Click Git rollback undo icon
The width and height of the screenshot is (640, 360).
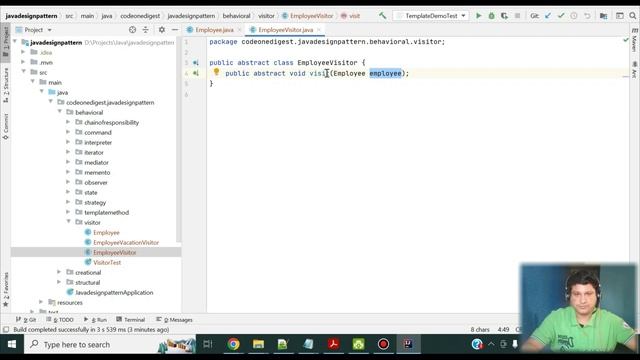(x=587, y=16)
